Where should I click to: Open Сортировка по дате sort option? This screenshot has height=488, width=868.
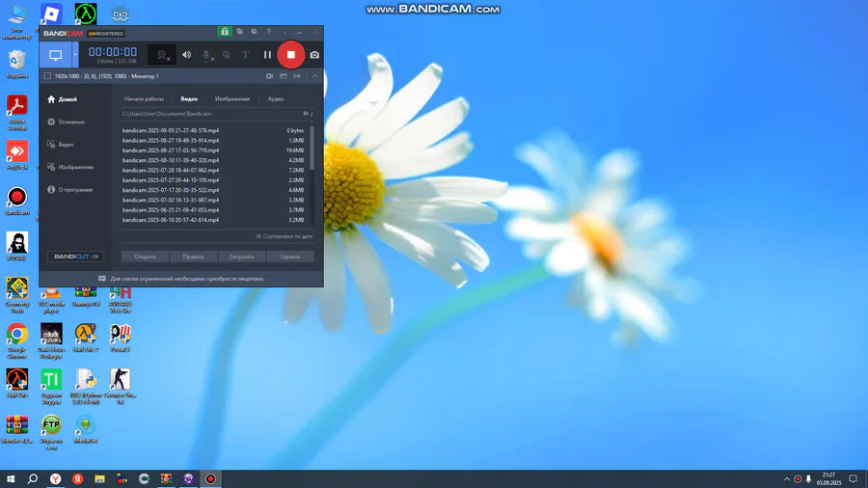(x=284, y=236)
